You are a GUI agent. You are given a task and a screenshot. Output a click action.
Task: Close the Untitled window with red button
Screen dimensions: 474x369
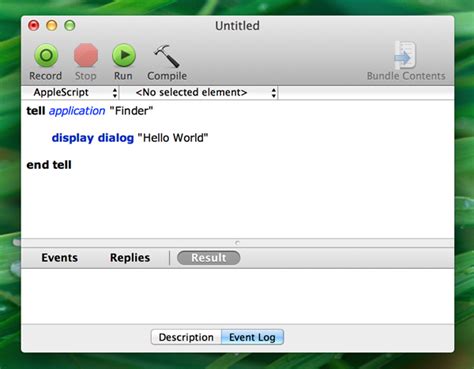(x=34, y=25)
